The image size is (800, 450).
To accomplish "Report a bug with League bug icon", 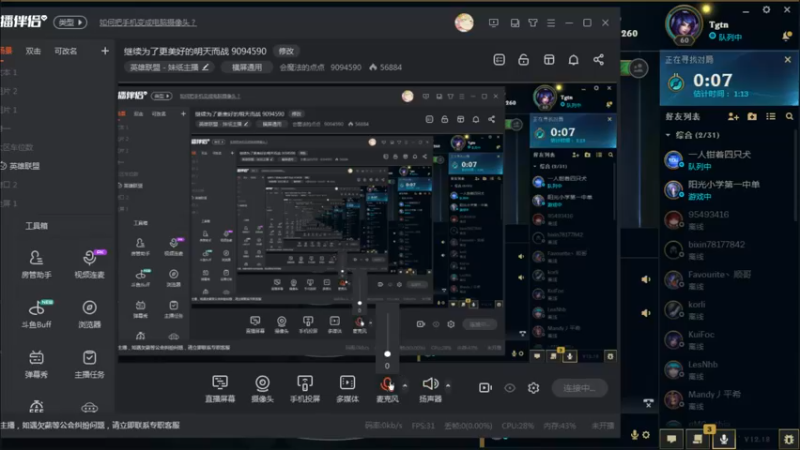I will pos(789,439).
